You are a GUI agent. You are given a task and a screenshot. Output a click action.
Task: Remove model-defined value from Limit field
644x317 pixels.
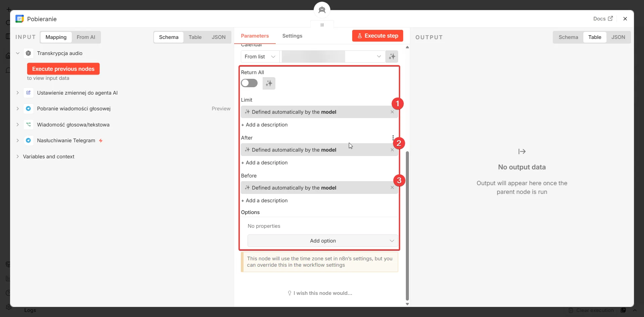[392, 112]
